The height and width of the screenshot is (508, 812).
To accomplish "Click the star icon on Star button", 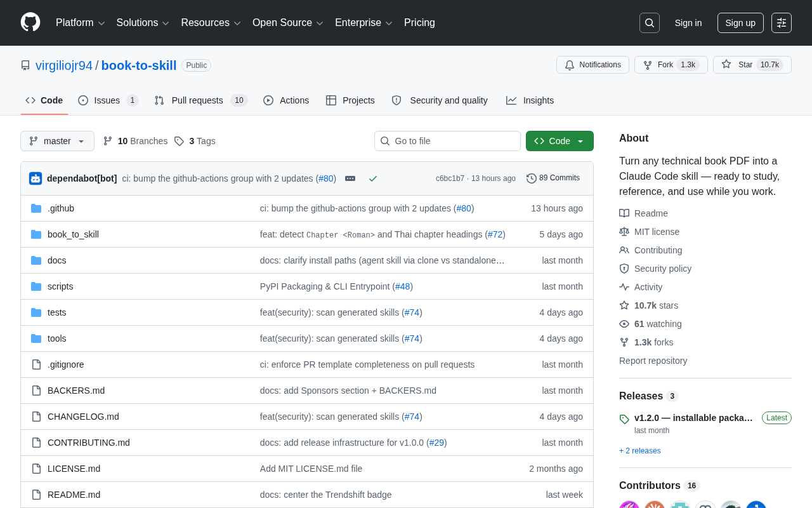I will pyautogui.click(x=726, y=64).
